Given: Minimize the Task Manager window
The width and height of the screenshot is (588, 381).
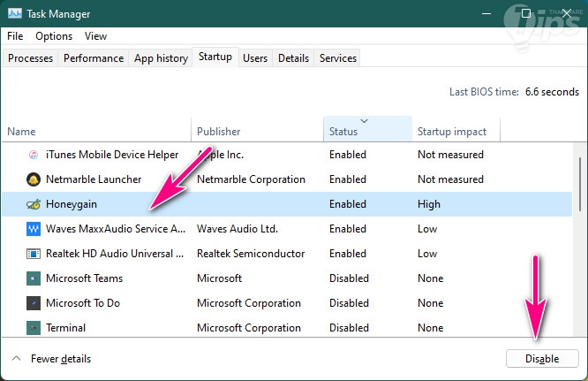Looking at the screenshot, I should click(x=486, y=14).
